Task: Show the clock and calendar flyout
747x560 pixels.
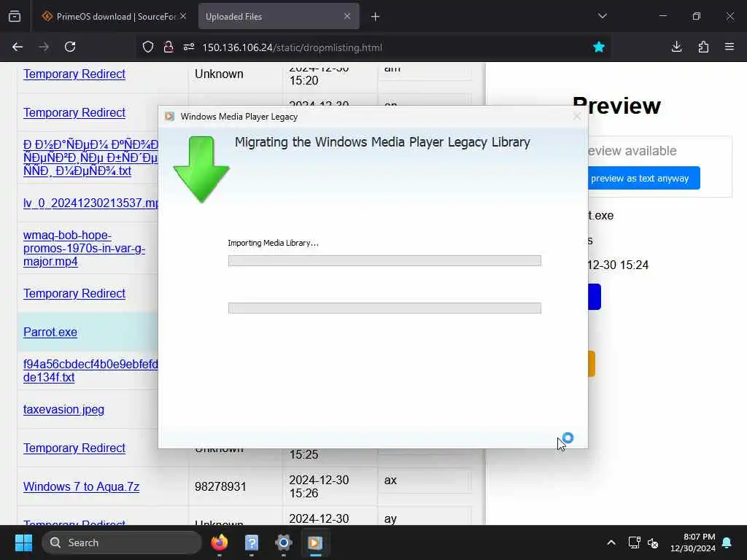Action: pos(693,542)
